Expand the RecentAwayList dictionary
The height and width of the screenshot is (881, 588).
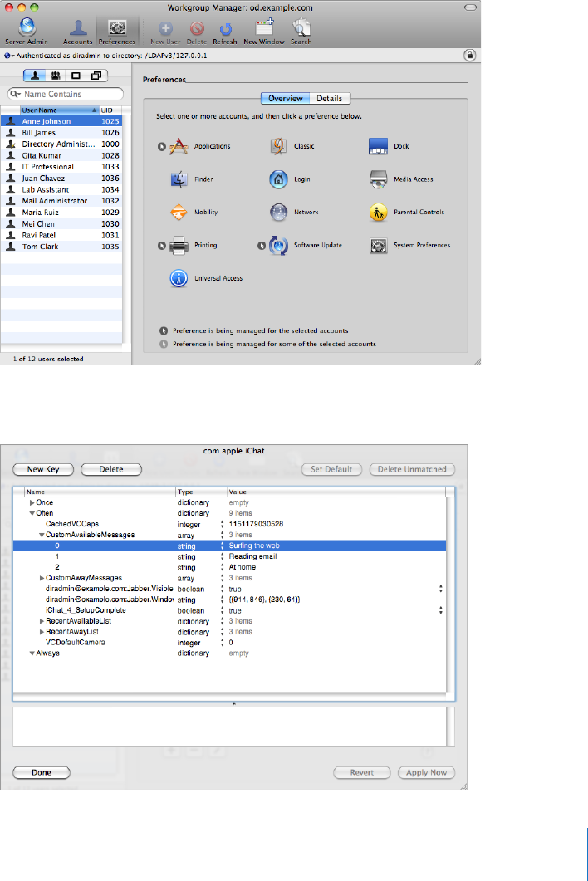pyautogui.click(x=42, y=632)
